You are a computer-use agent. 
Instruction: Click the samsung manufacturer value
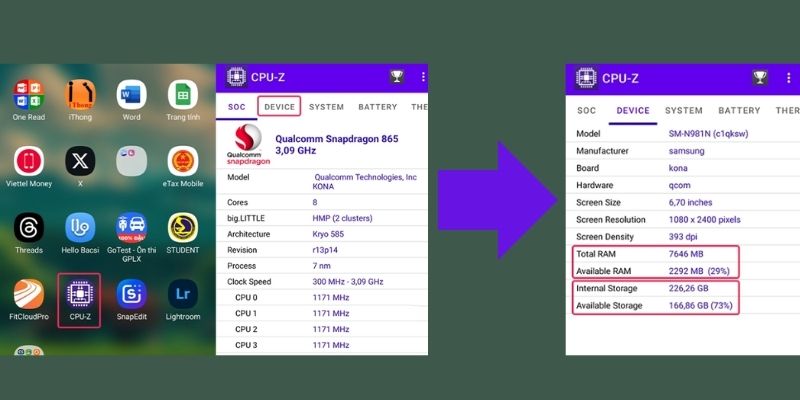[687, 151]
